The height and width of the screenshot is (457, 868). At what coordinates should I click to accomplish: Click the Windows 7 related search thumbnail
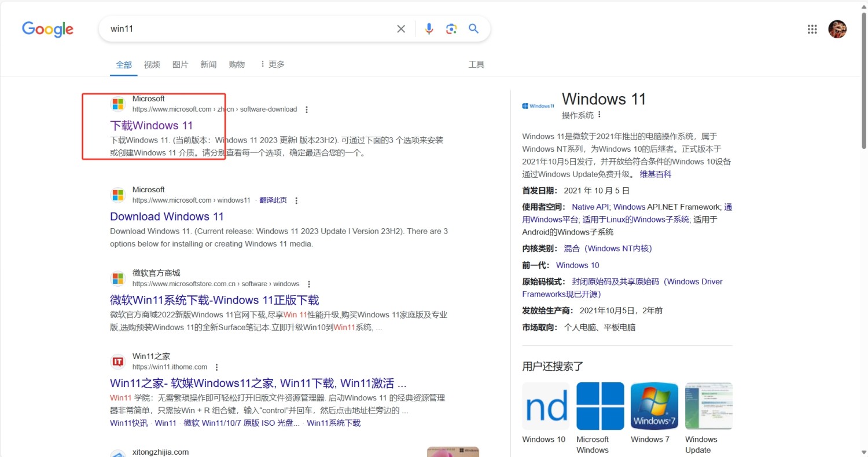click(654, 406)
